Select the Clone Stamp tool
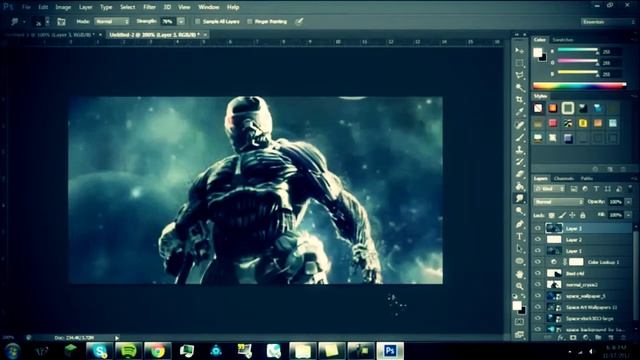This screenshot has width=640, height=360. (x=519, y=149)
